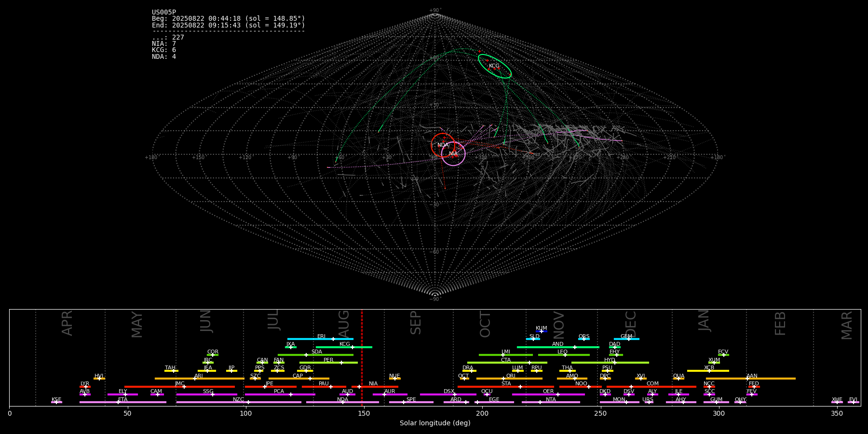Select the pink NIA radiant circle on map
This screenshot has height=434, width=868.
coord(453,154)
